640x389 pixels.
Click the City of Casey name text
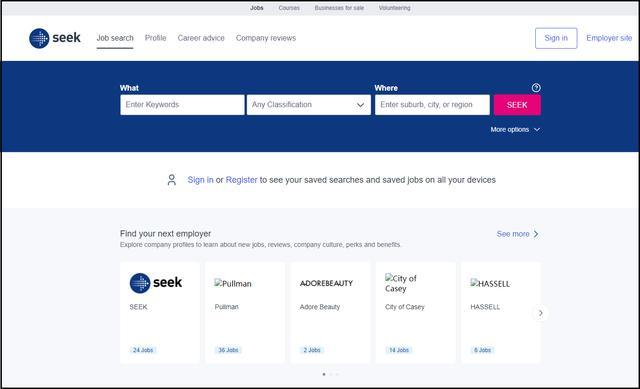[404, 307]
